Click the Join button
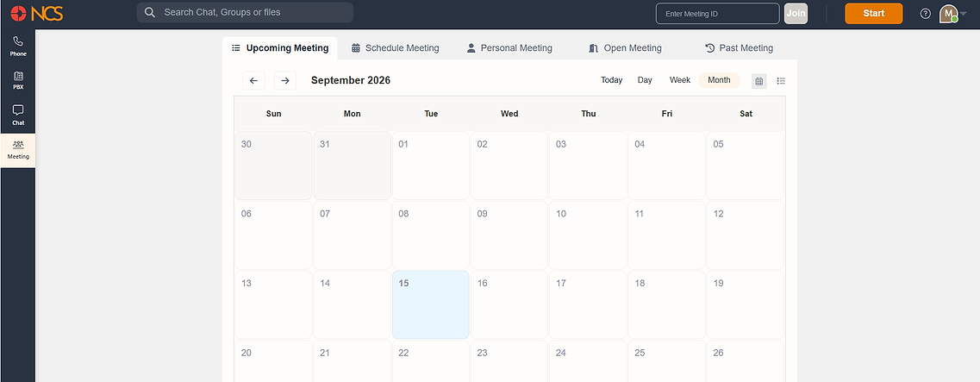This screenshot has width=980, height=382. tap(796, 13)
